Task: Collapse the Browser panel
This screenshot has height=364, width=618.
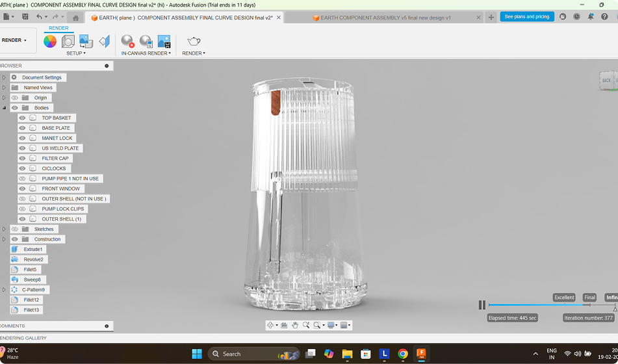Action: click(x=107, y=66)
